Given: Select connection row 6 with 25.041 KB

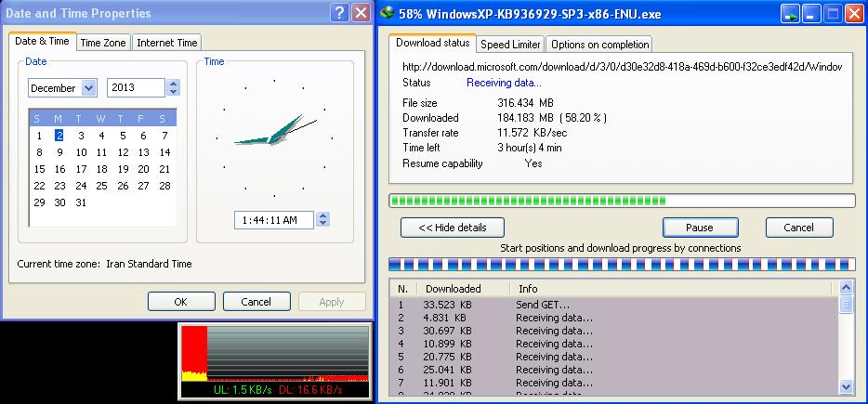Looking at the screenshot, I should point(614,370).
